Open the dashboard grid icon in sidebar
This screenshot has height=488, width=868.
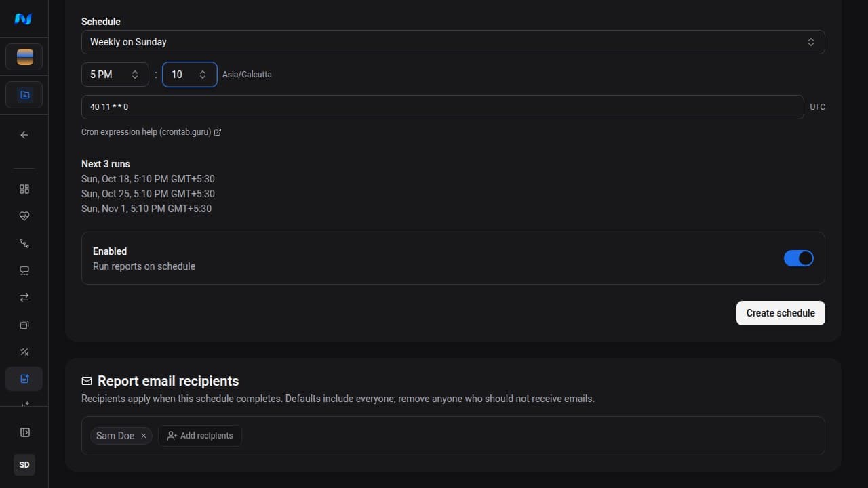pyautogui.click(x=24, y=189)
